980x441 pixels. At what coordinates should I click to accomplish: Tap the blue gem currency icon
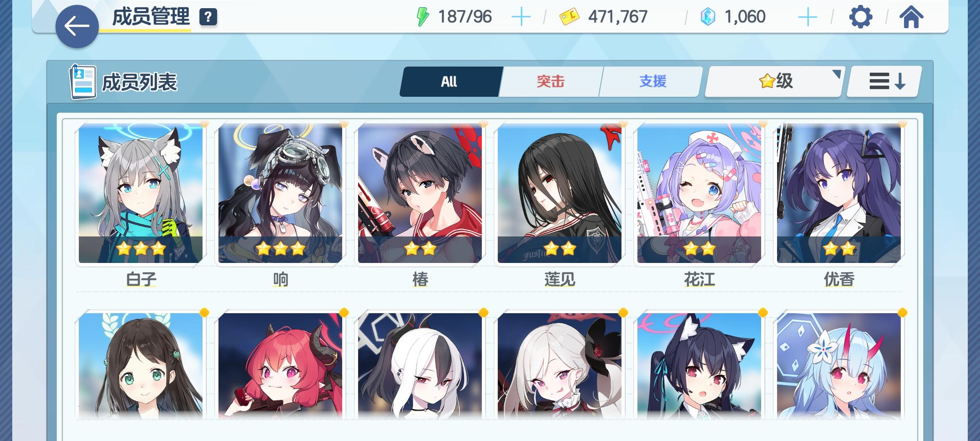[x=708, y=17]
